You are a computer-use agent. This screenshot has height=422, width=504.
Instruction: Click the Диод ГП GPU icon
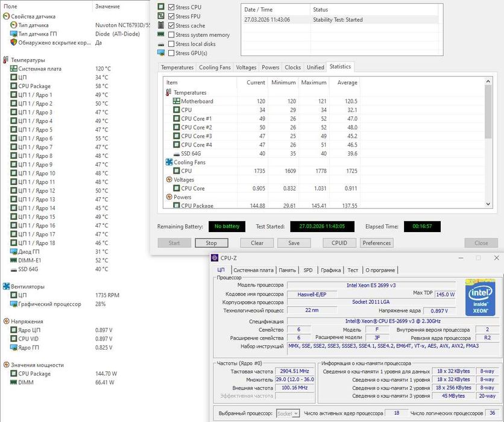pyautogui.click(x=13, y=251)
